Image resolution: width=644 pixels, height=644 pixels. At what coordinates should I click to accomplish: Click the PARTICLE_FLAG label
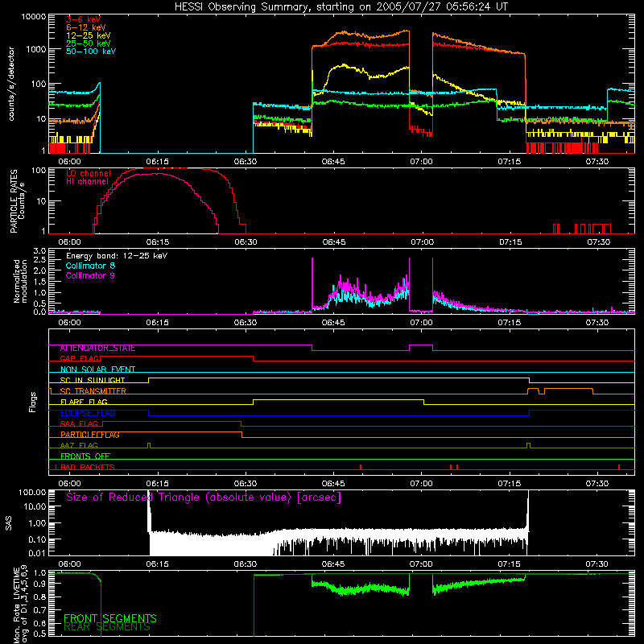tap(89, 435)
